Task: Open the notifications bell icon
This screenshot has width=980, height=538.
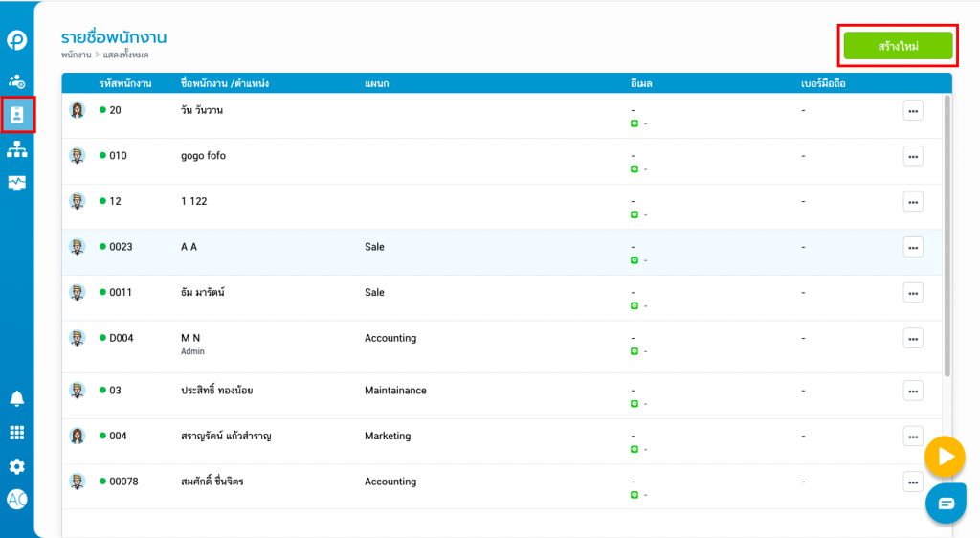Action: [x=17, y=398]
